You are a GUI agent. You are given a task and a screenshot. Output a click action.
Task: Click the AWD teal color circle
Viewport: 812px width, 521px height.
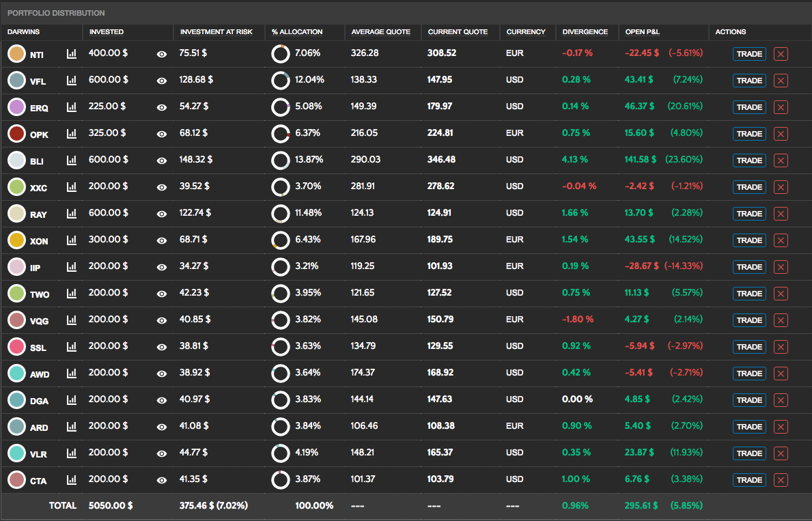point(17,374)
